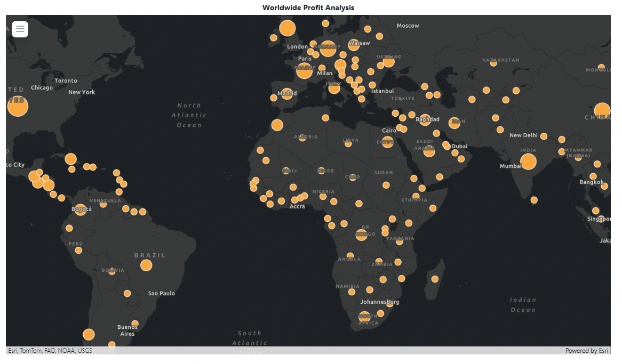Viewport: 622px width, 364px height.
Task: Select the Peru profit bubble
Action: (x=78, y=250)
